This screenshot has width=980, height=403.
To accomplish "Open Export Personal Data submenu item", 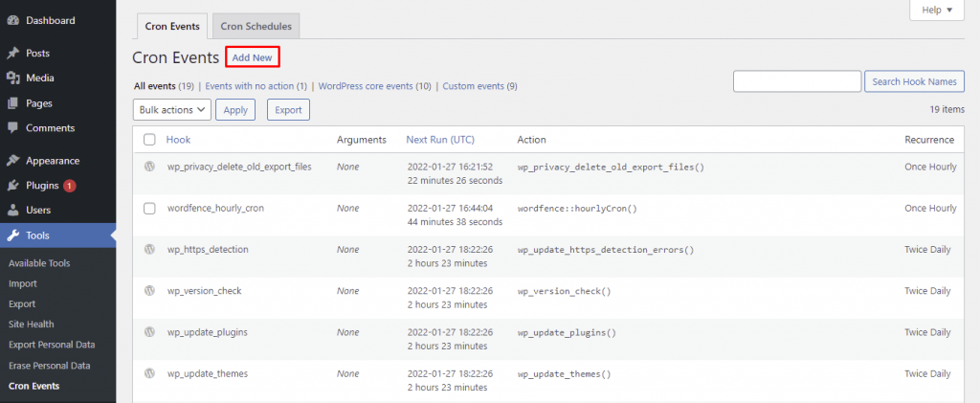I will (52, 345).
